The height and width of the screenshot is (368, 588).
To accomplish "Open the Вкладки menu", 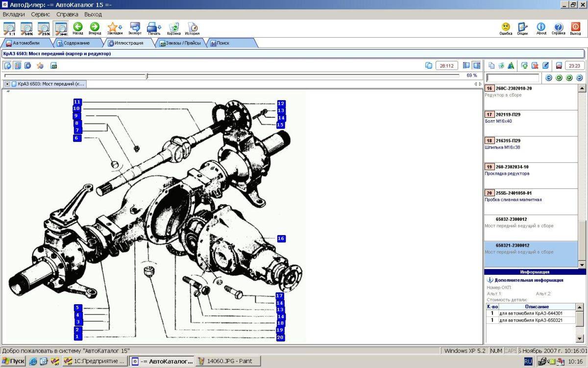I will coord(14,15).
